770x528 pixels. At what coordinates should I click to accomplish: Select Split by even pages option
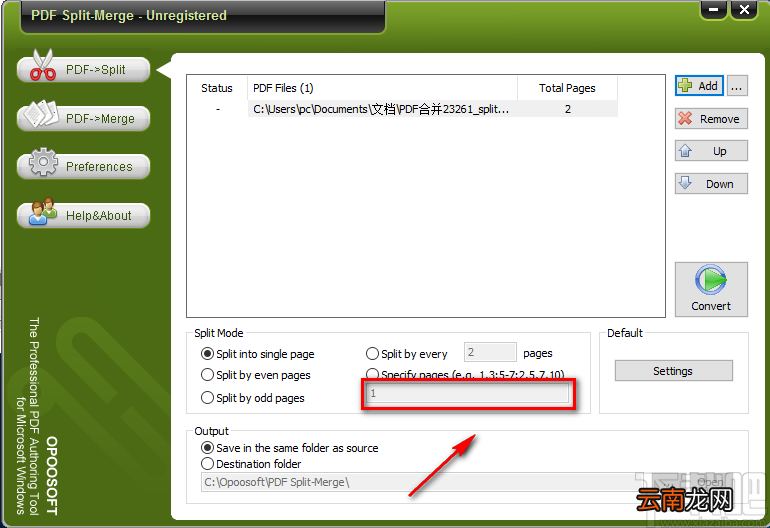click(256, 375)
